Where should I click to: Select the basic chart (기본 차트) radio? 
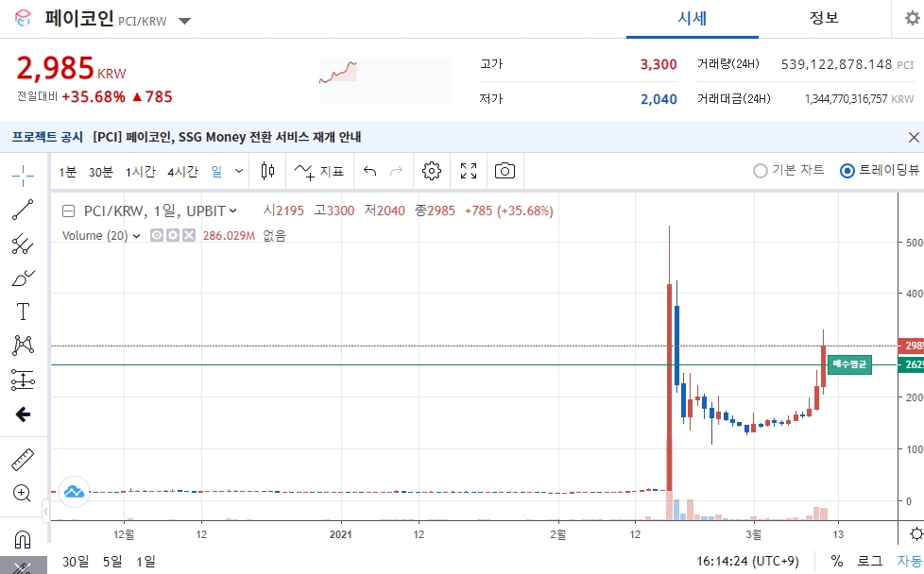[789, 171]
